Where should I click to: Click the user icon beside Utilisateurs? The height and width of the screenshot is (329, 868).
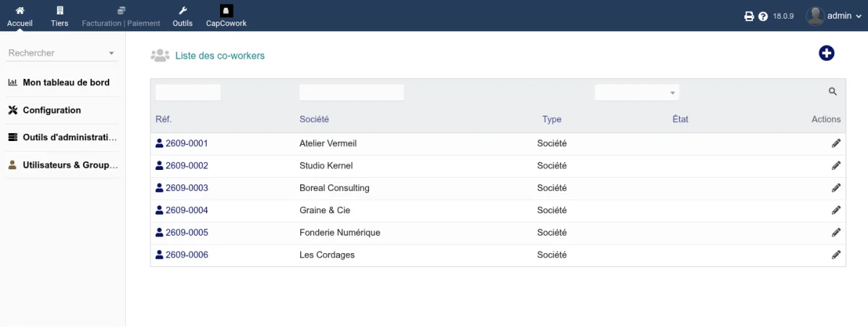(12, 165)
